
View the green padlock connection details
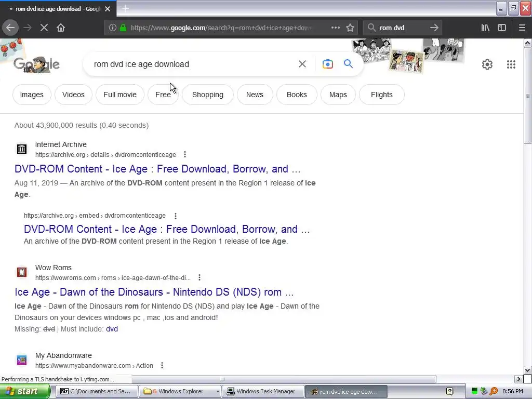pyautogui.click(x=123, y=28)
